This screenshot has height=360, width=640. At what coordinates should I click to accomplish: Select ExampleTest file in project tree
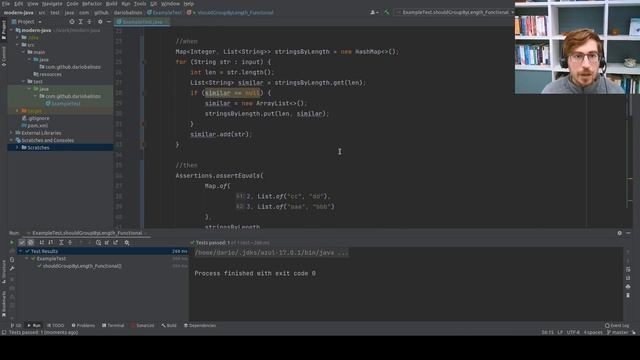pyautogui.click(x=63, y=104)
